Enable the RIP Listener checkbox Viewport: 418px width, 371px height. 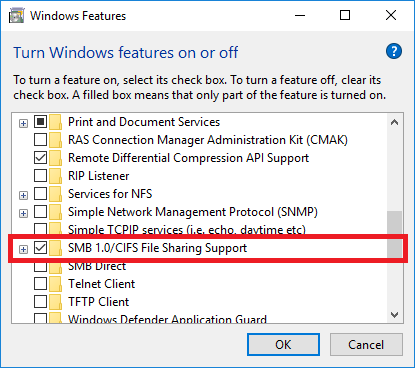40,176
